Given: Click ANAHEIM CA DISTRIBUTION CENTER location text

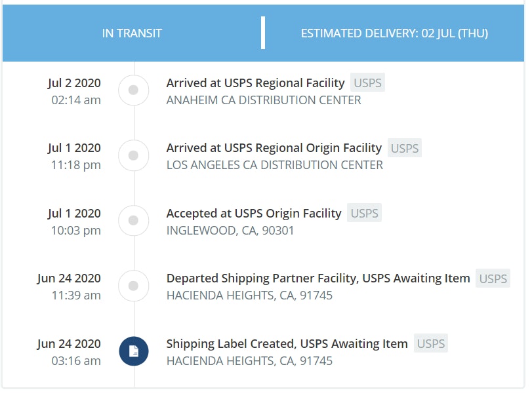Looking at the screenshot, I should click(x=264, y=100).
